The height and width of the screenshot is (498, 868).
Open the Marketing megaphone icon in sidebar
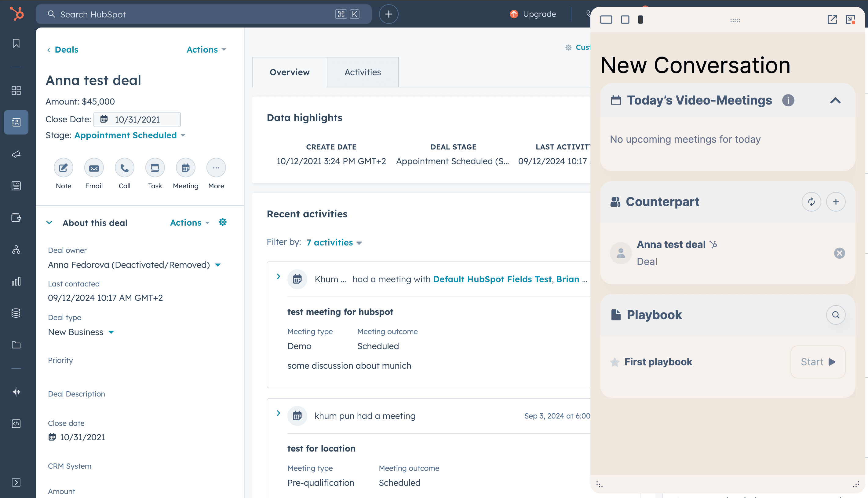16,154
